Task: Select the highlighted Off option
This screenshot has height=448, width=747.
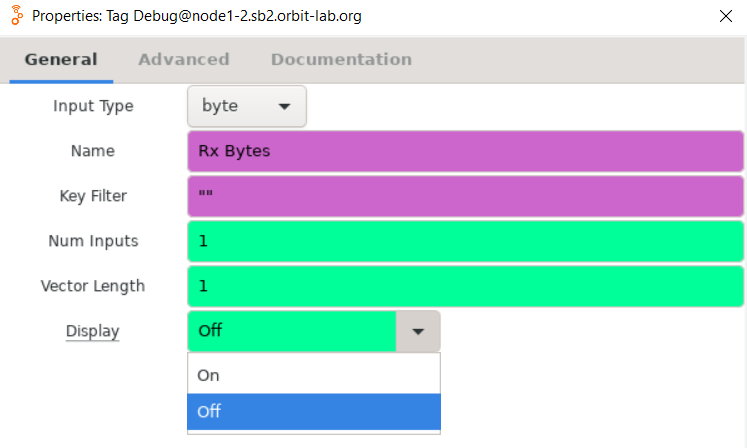Action: coord(313,411)
